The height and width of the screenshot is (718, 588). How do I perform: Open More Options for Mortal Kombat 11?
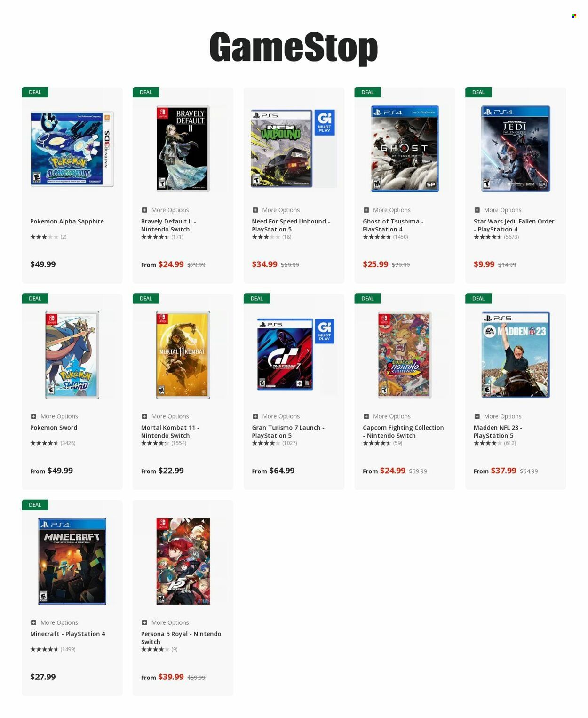tap(165, 416)
